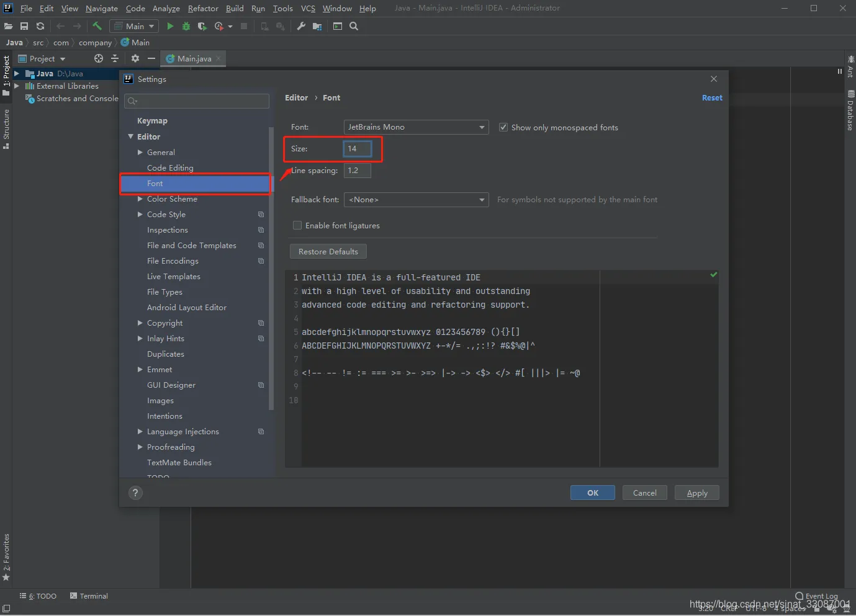
Task: Expand the Language Injections node
Action: 140,432
